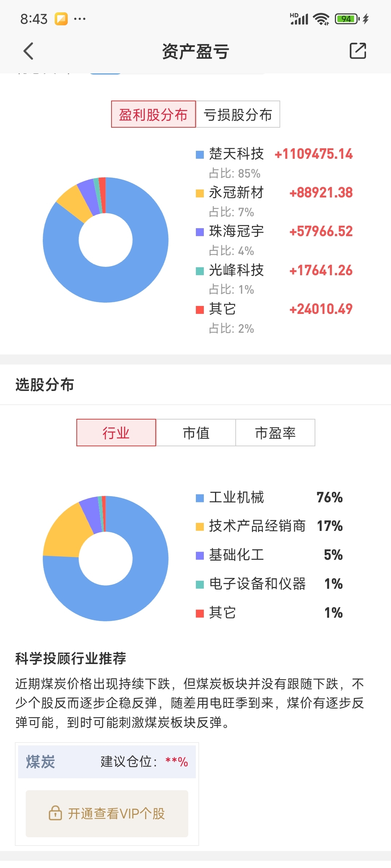Tap the lock icon on VIP button
Viewport: 391px width, 868px height.
55,813
